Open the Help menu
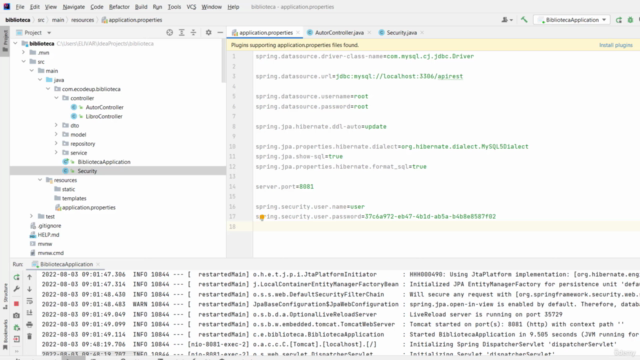This screenshot has width=640, height=360. click(x=233, y=7)
